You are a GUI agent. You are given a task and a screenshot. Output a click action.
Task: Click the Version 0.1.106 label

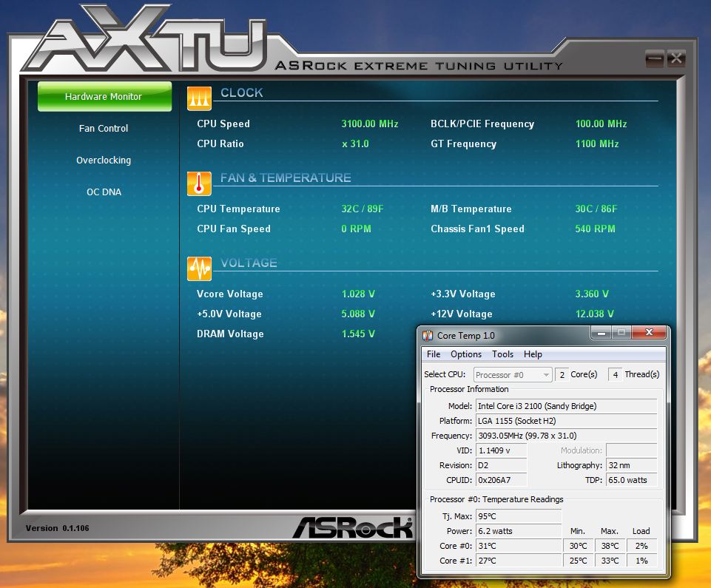pyautogui.click(x=57, y=528)
